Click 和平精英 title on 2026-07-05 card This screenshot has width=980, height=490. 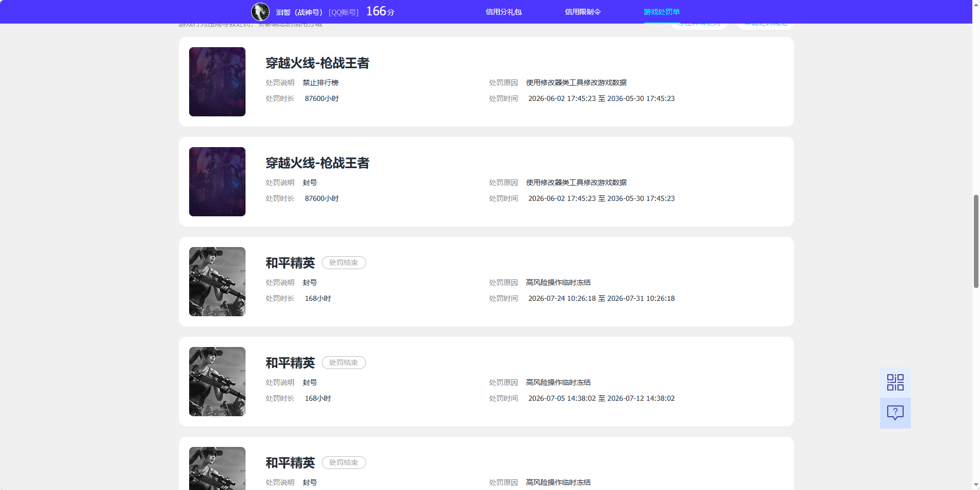coord(290,363)
